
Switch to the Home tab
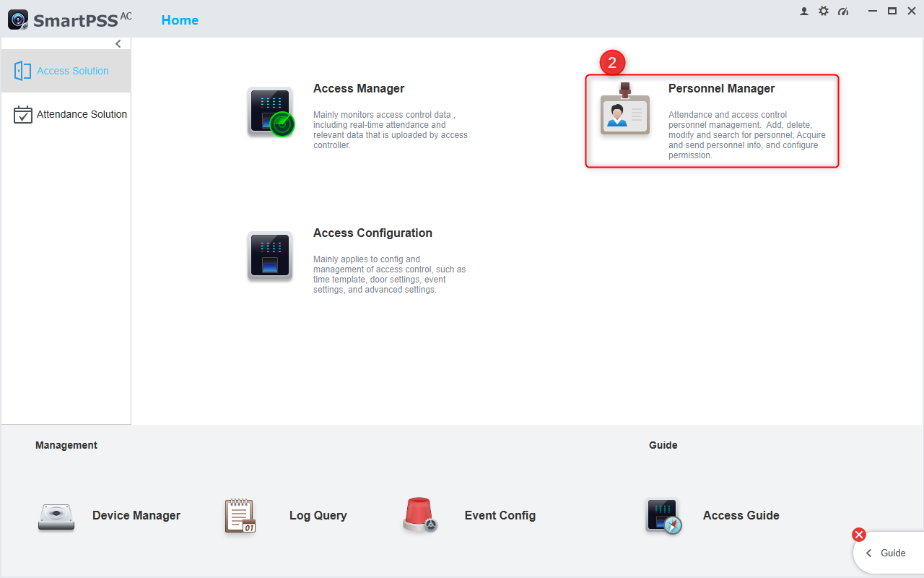(180, 20)
